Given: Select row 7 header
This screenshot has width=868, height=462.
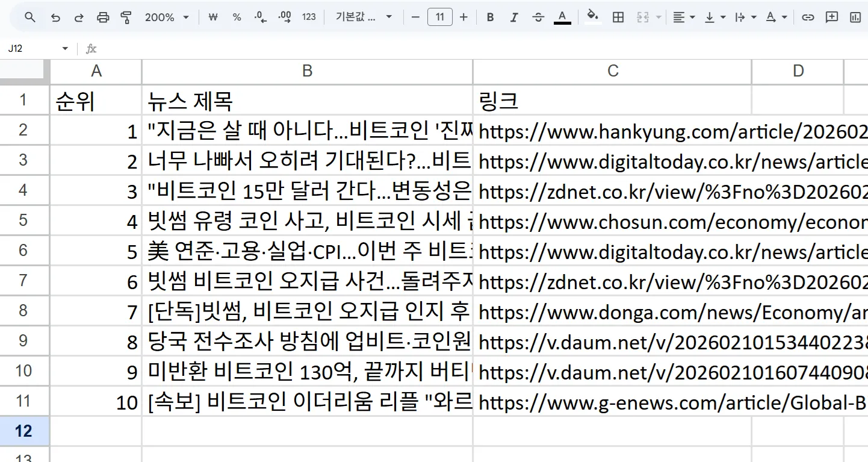Looking at the screenshot, I should click(x=24, y=280).
